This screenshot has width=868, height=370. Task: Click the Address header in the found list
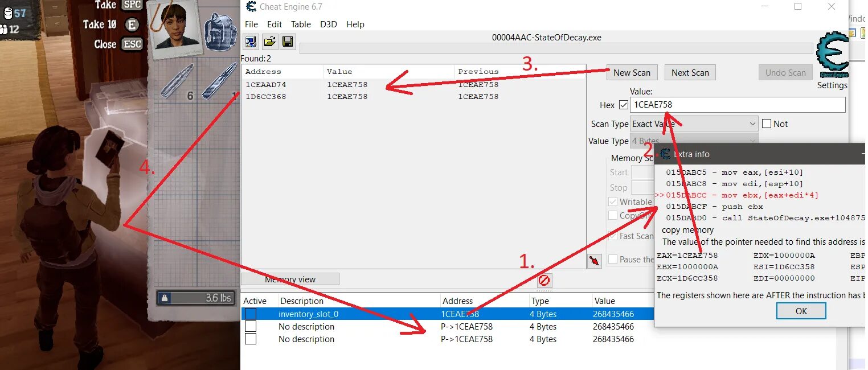(263, 72)
